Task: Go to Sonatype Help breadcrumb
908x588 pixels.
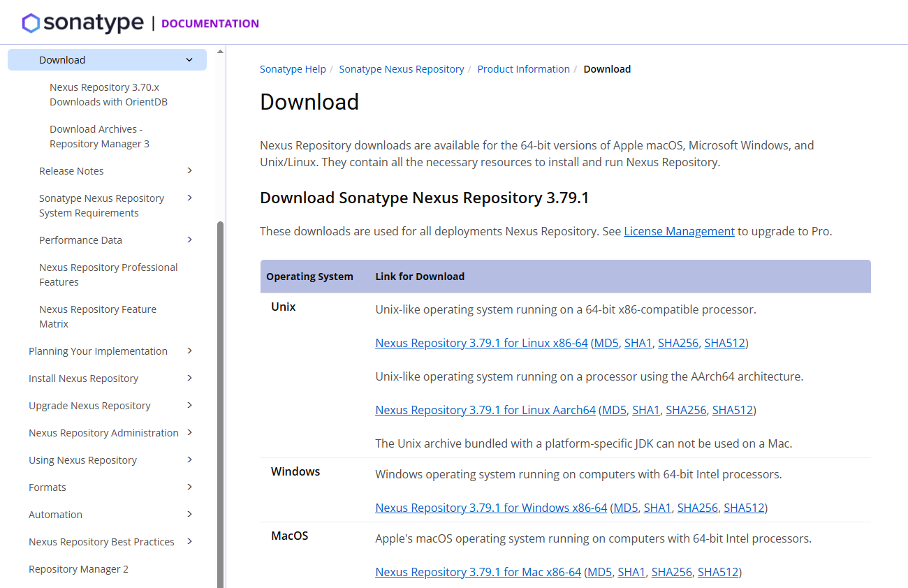Action: 293,69
